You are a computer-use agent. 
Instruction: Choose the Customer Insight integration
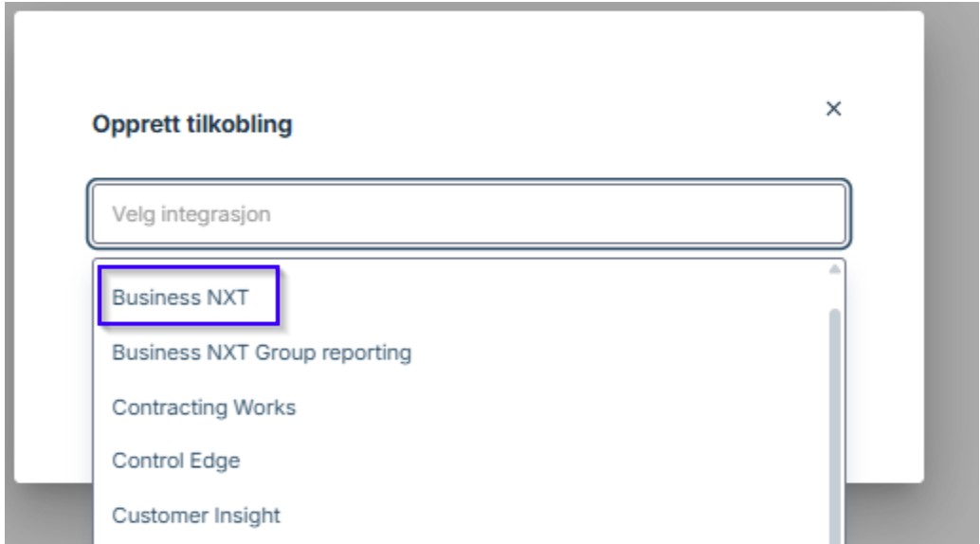[196, 516]
